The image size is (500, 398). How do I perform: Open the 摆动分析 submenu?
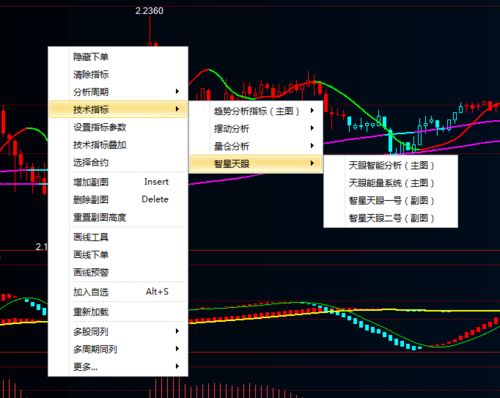tap(256, 128)
